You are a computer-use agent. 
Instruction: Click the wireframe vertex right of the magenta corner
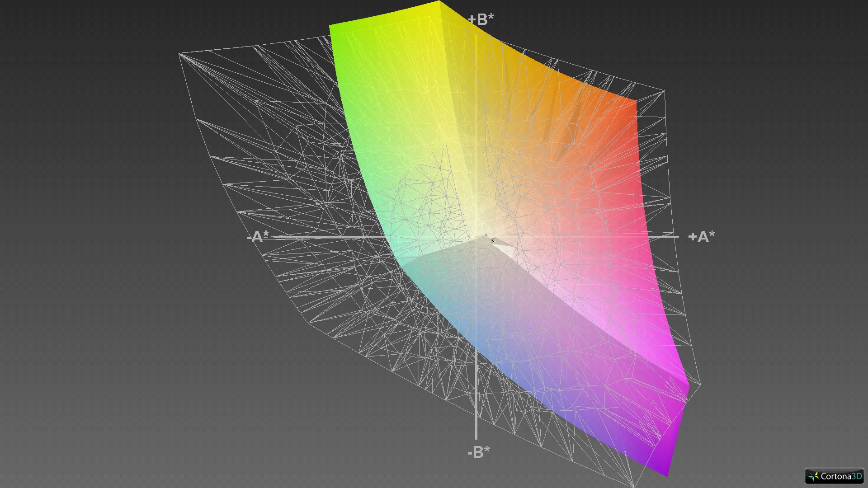pos(700,385)
